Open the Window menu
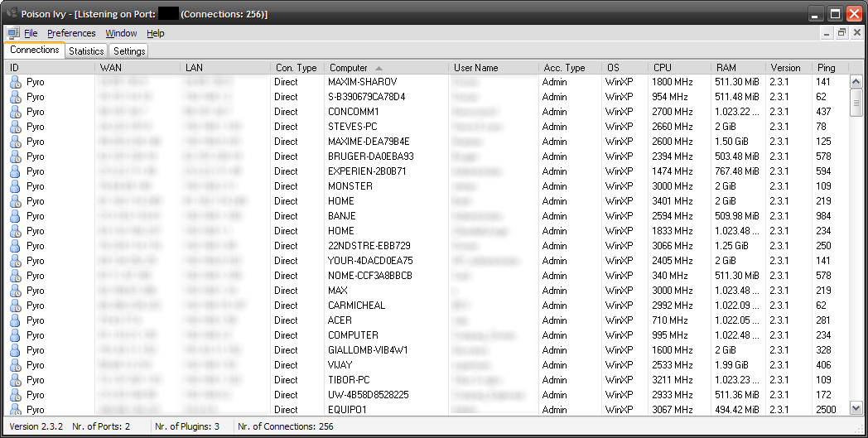868x438 pixels. (x=121, y=33)
